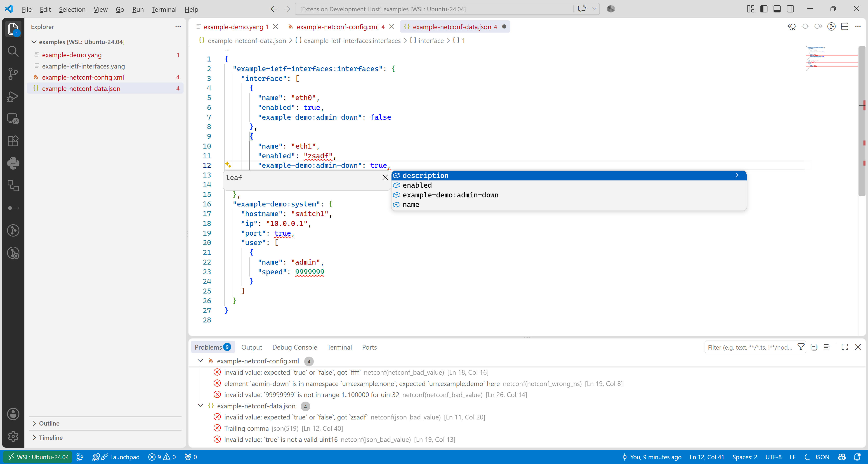Image resolution: width=868 pixels, height=464 pixels.
Task: Toggle Panel layout button
Action: pos(777,9)
